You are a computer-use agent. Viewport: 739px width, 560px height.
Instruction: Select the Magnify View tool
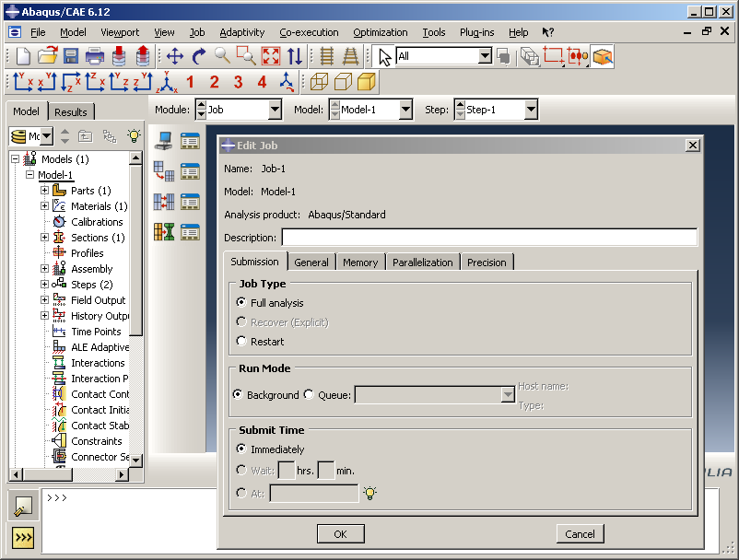[x=222, y=56]
